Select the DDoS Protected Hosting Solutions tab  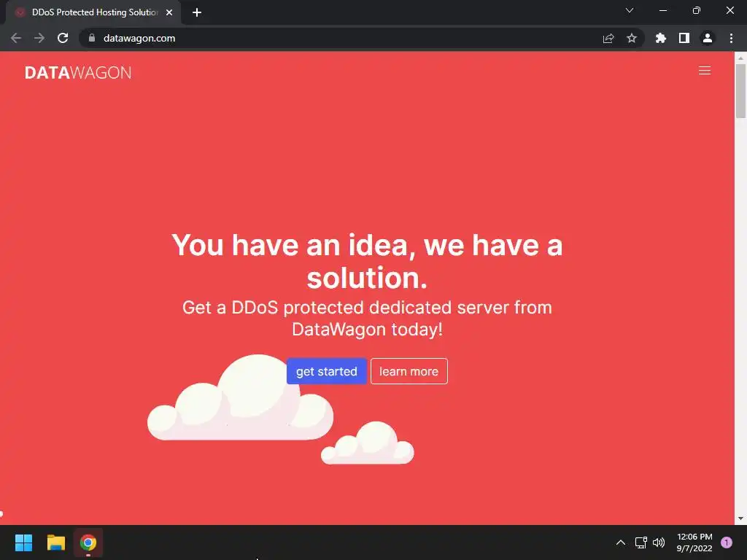[94, 12]
